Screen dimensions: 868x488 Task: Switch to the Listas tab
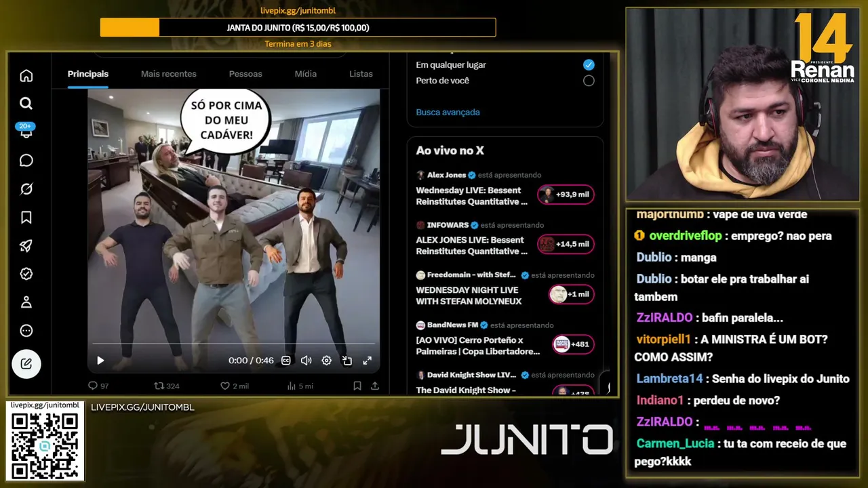(x=361, y=74)
